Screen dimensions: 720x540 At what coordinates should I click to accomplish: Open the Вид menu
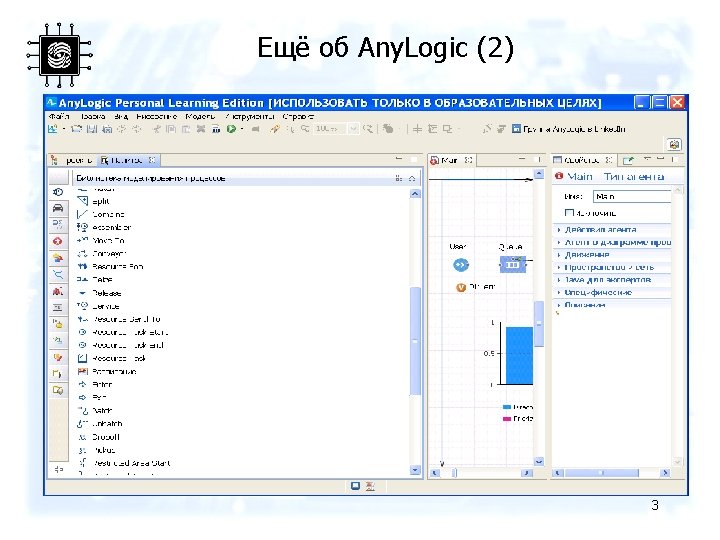click(x=121, y=117)
